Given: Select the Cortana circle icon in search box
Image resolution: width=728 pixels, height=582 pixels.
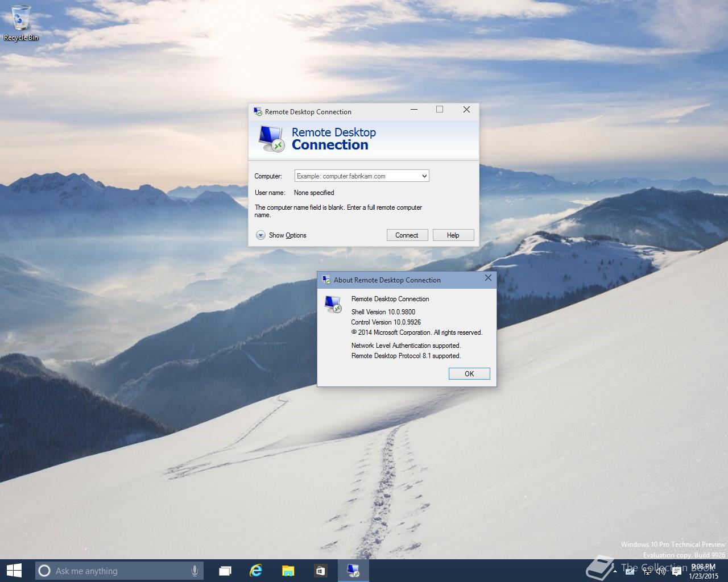Looking at the screenshot, I should 44,571.
